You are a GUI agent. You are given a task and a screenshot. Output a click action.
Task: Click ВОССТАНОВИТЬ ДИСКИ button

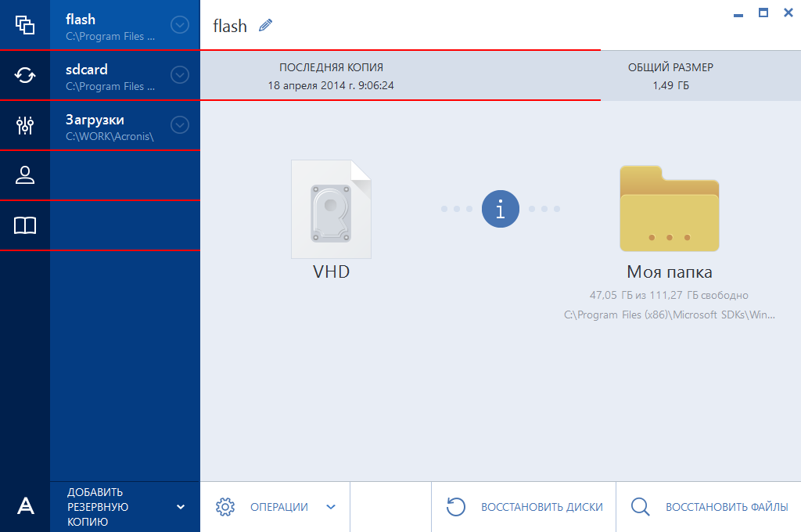click(x=523, y=507)
